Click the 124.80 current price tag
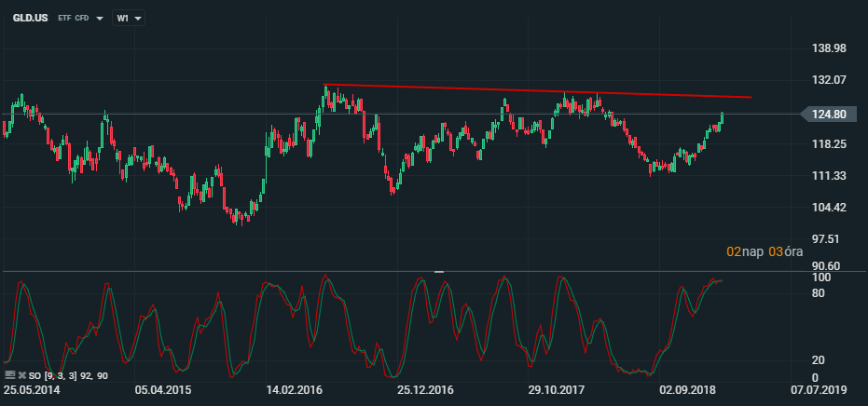Viewport: 868px width, 406px height. 830,115
